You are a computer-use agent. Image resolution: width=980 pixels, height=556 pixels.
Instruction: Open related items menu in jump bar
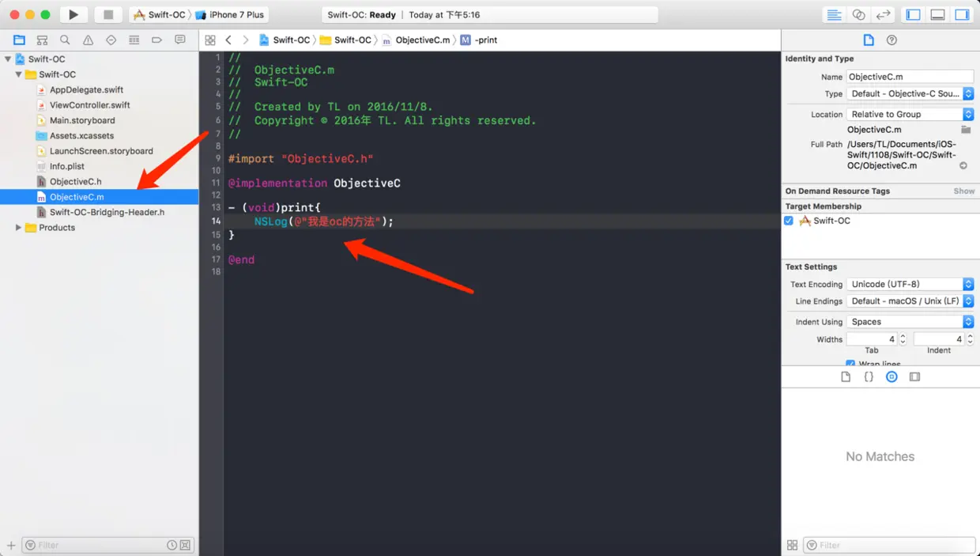pyautogui.click(x=209, y=40)
